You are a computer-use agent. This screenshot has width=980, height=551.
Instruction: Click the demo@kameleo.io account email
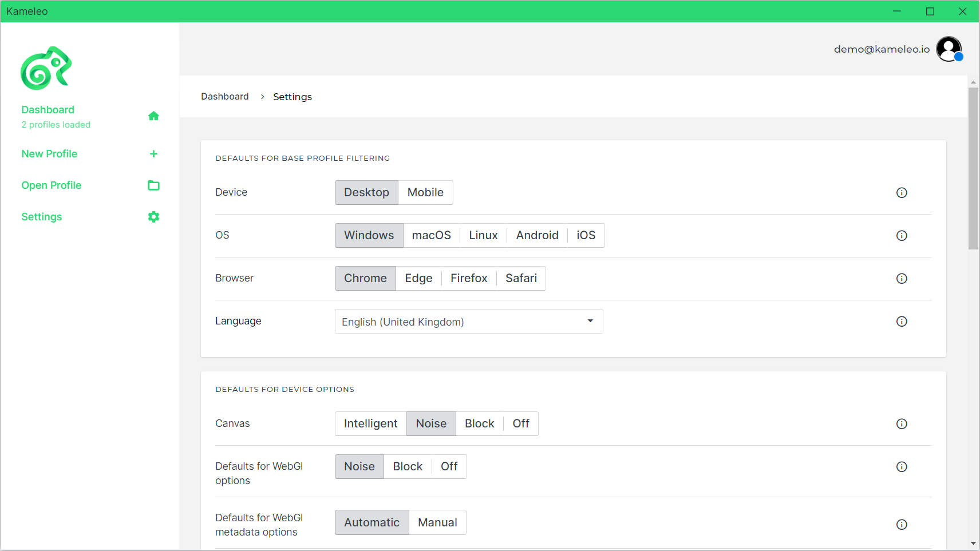[x=882, y=49]
